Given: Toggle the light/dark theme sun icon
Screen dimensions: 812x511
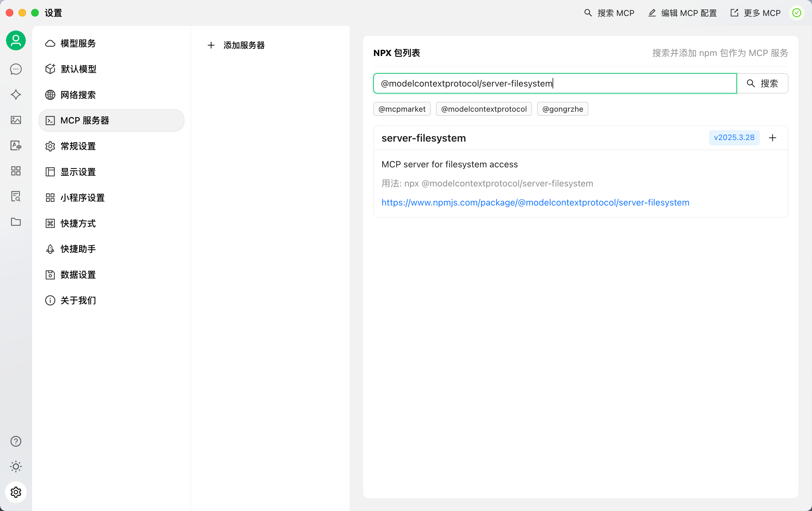Looking at the screenshot, I should [x=16, y=466].
